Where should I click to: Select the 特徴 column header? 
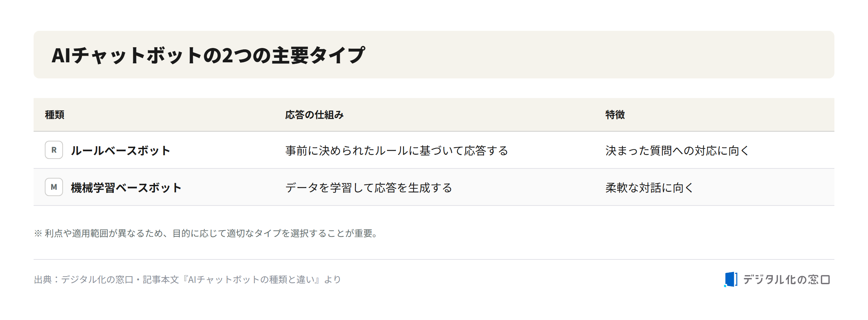coord(615,115)
